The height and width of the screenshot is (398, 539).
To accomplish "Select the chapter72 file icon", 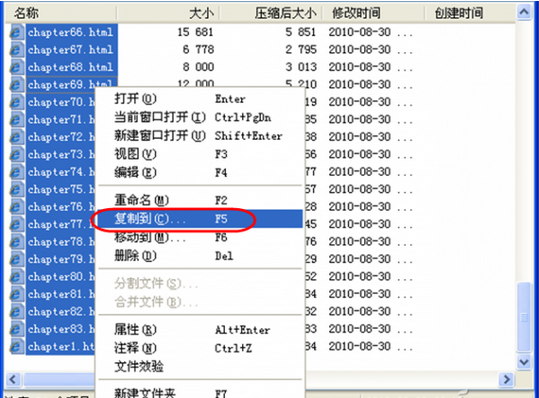I will coord(16,137).
